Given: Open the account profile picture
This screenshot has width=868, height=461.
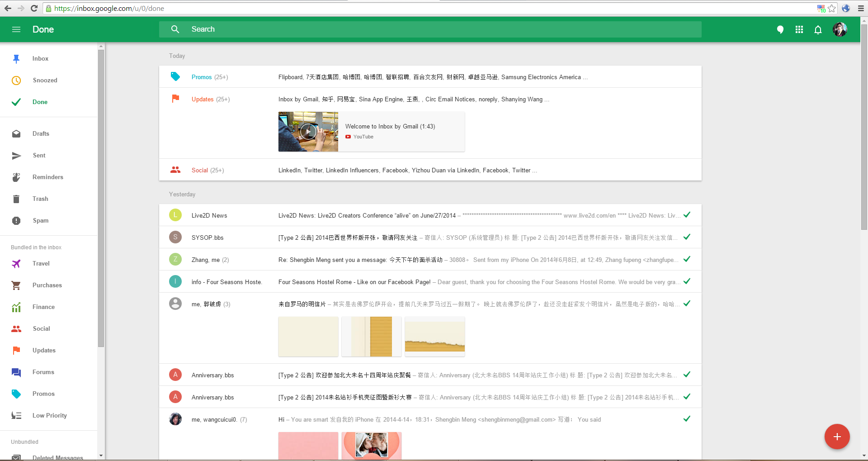Looking at the screenshot, I should (840, 29).
